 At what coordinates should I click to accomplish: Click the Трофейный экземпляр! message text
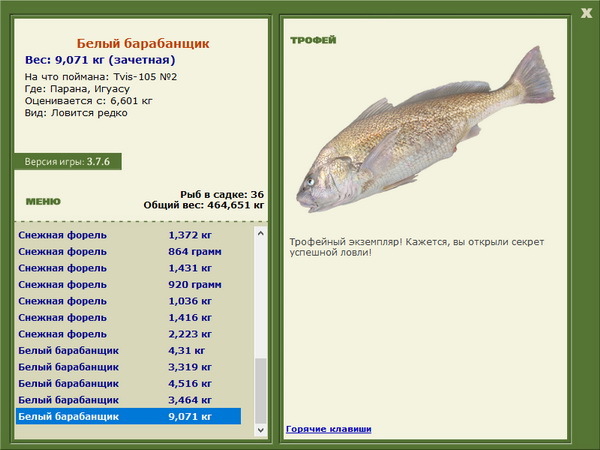point(416,247)
